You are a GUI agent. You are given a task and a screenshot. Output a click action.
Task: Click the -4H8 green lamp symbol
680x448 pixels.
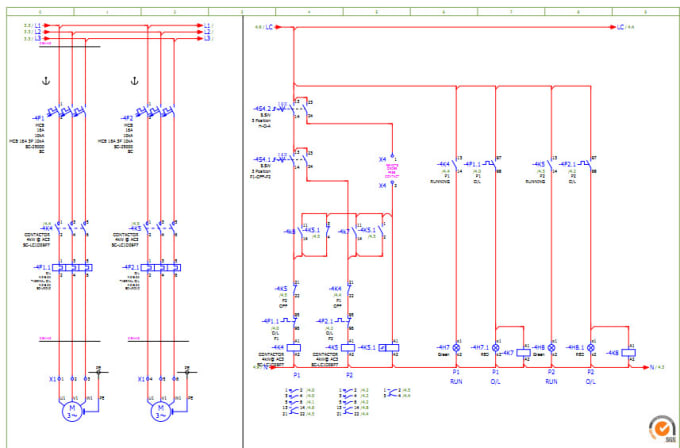[x=552, y=348]
